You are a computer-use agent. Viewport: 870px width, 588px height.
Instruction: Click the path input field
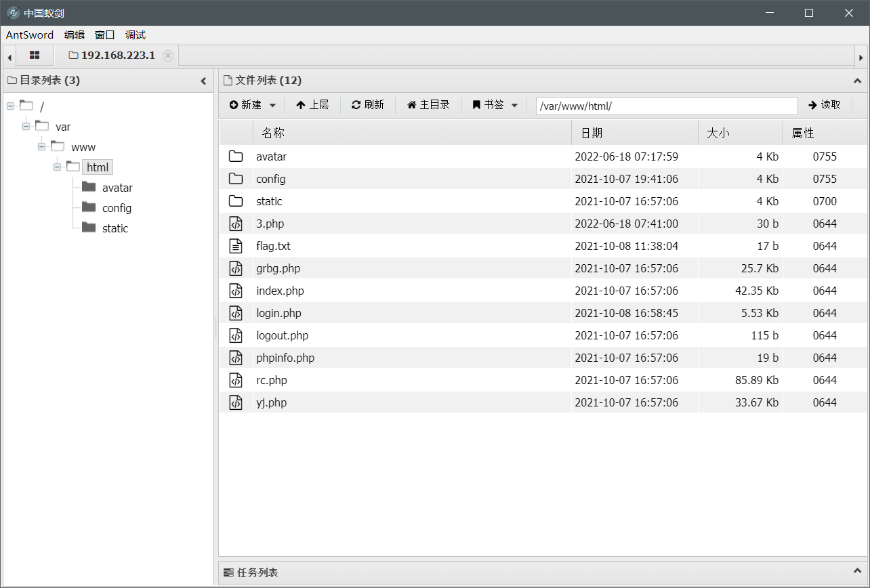pos(666,106)
